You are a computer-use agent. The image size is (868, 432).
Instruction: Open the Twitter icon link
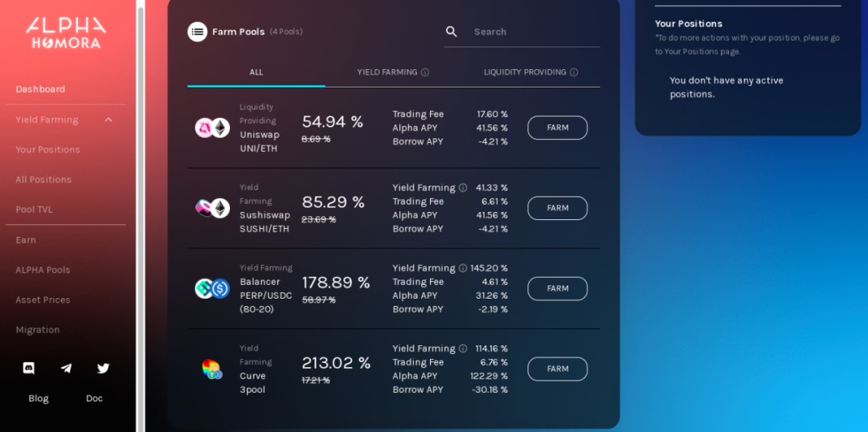[104, 368]
